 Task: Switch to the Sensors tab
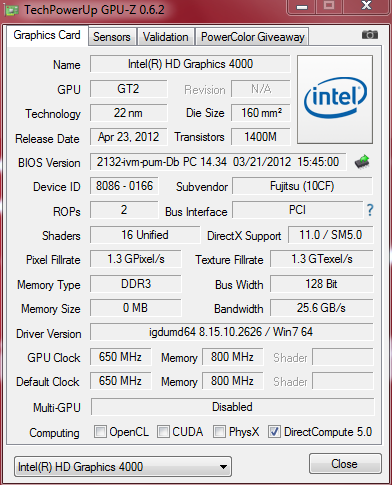[112, 37]
